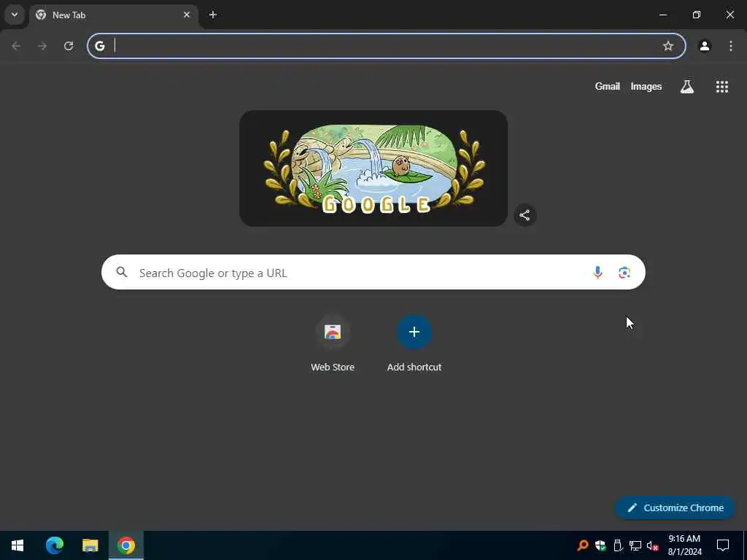Image resolution: width=747 pixels, height=560 pixels.
Task: Open the tab search dropdown arrow
Action: pos(15,15)
